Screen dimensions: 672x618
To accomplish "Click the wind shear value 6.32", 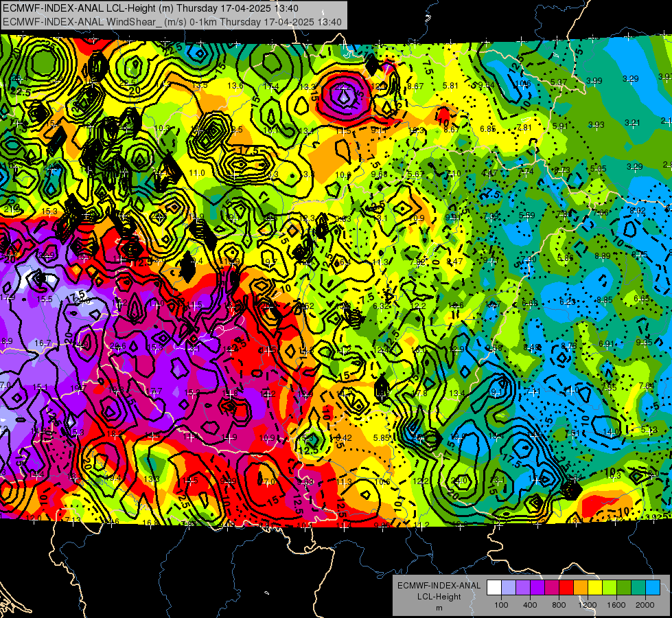I will [x=380, y=306].
